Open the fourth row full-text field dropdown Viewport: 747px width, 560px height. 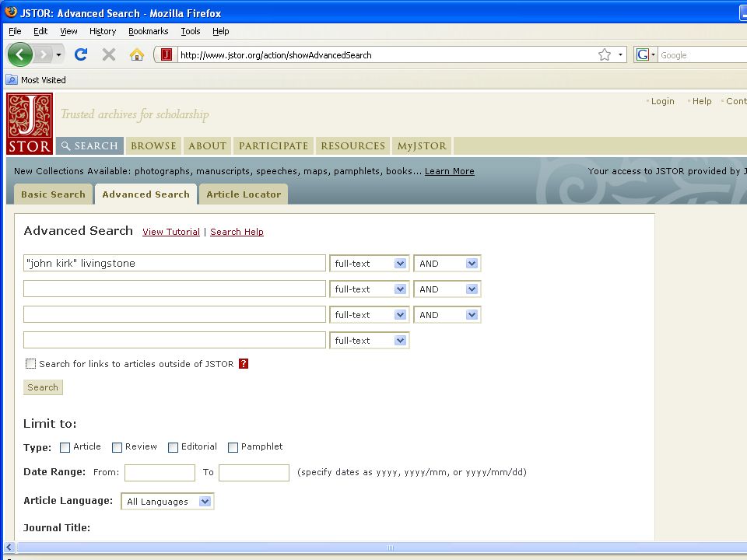coord(369,341)
